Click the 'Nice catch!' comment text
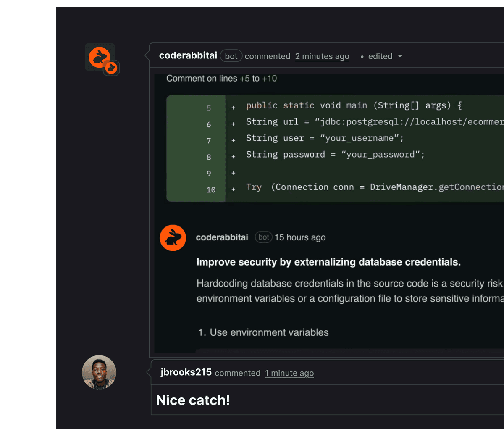Screen dimensions: 504x429 pos(193,400)
